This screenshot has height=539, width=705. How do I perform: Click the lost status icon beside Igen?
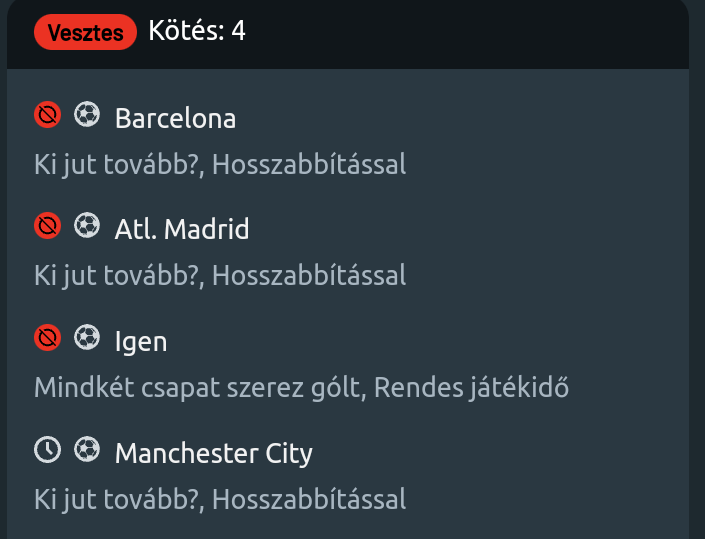click(47, 339)
